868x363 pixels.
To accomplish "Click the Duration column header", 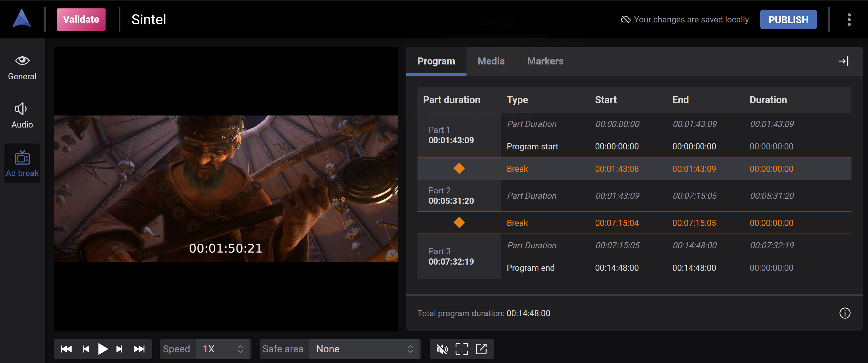I will tap(768, 100).
